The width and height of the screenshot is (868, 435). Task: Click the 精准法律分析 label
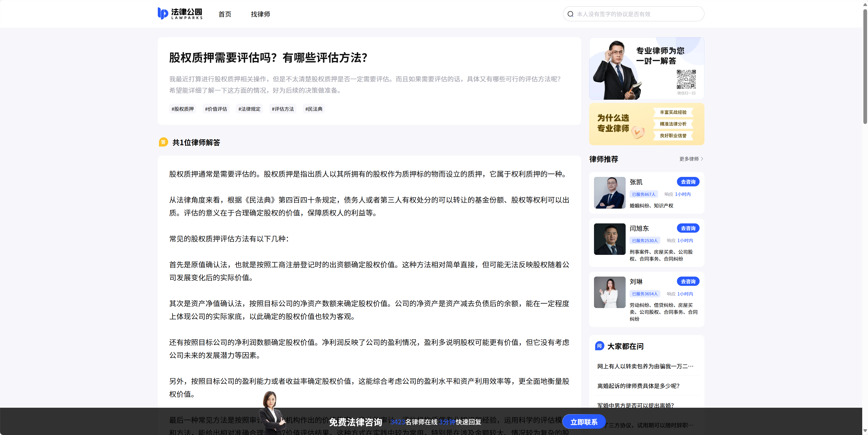pyautogui.click(x=673, y=124)
